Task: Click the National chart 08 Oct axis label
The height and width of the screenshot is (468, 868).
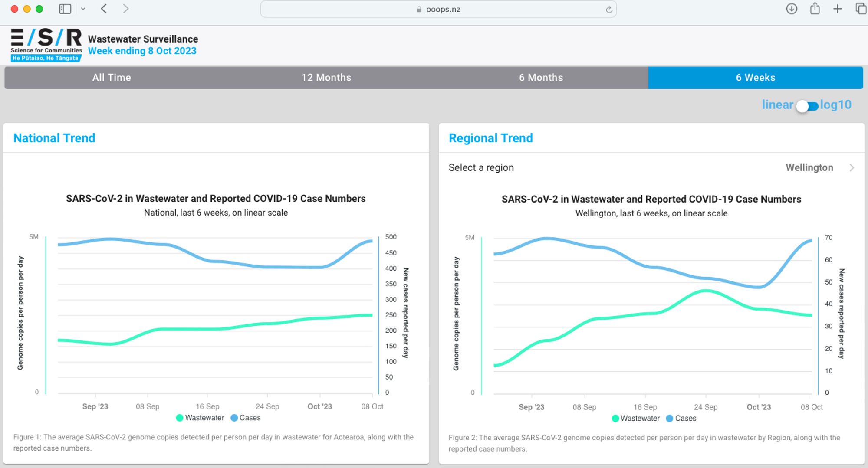Action: point(372,406)
